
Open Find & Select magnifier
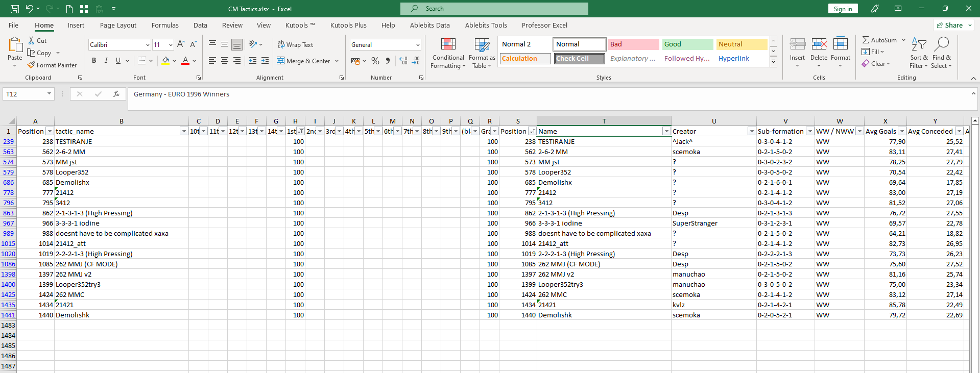(x=941, y=44)
